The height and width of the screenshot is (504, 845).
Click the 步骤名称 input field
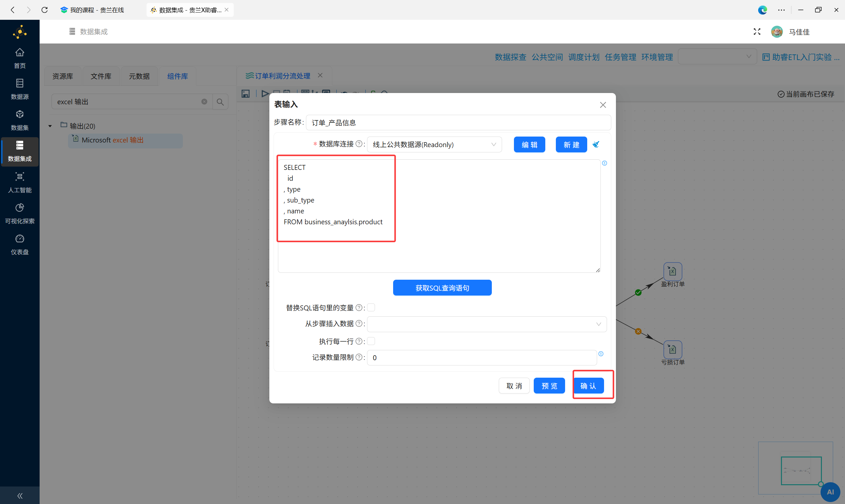click(458, 122)
